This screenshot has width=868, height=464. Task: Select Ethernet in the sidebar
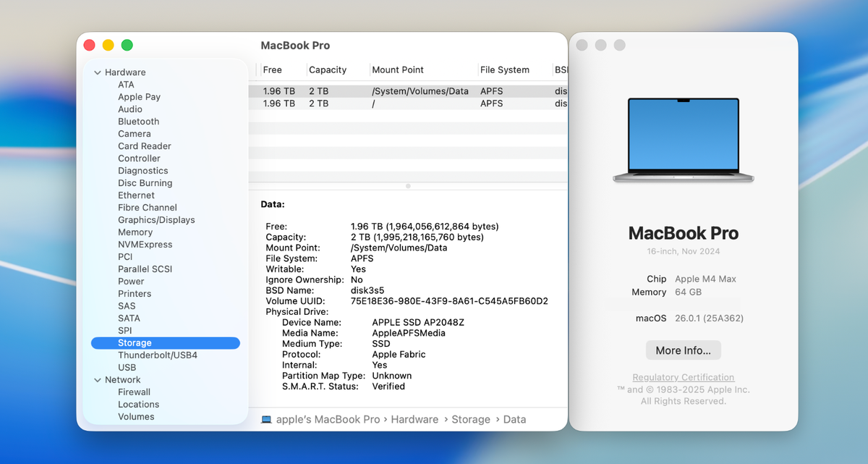click(136, 195)
